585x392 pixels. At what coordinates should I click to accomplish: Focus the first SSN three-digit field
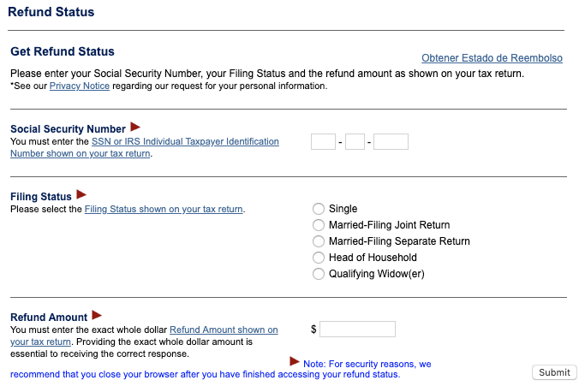pyautogui.click(x=323, y=142)
